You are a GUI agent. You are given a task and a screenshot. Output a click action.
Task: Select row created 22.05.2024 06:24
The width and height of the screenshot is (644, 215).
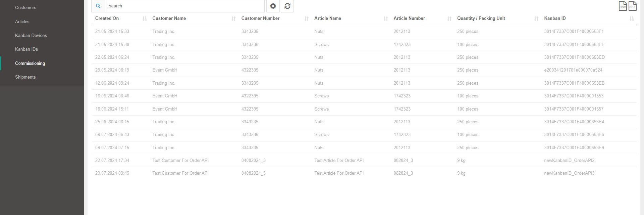coord(364,57)
